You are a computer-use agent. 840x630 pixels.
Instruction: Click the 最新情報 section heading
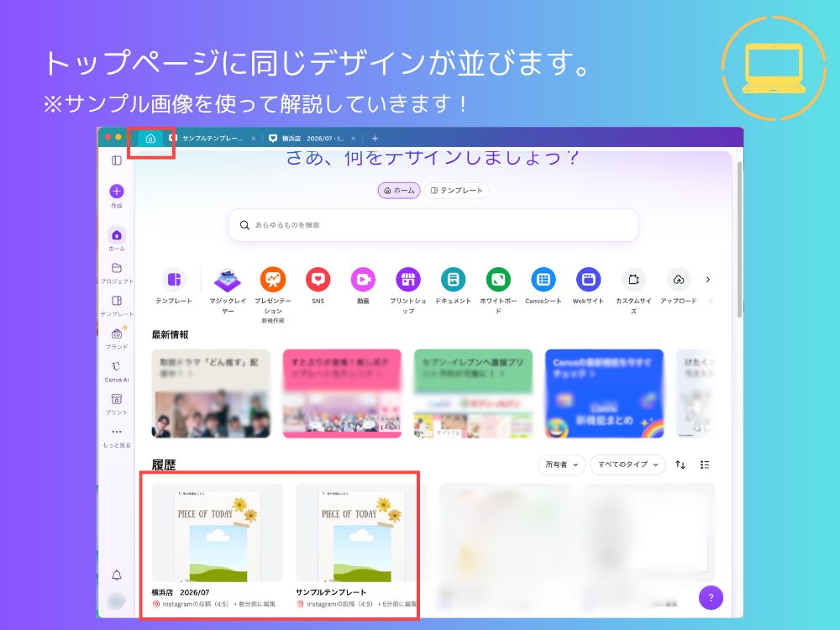[170, 335]
